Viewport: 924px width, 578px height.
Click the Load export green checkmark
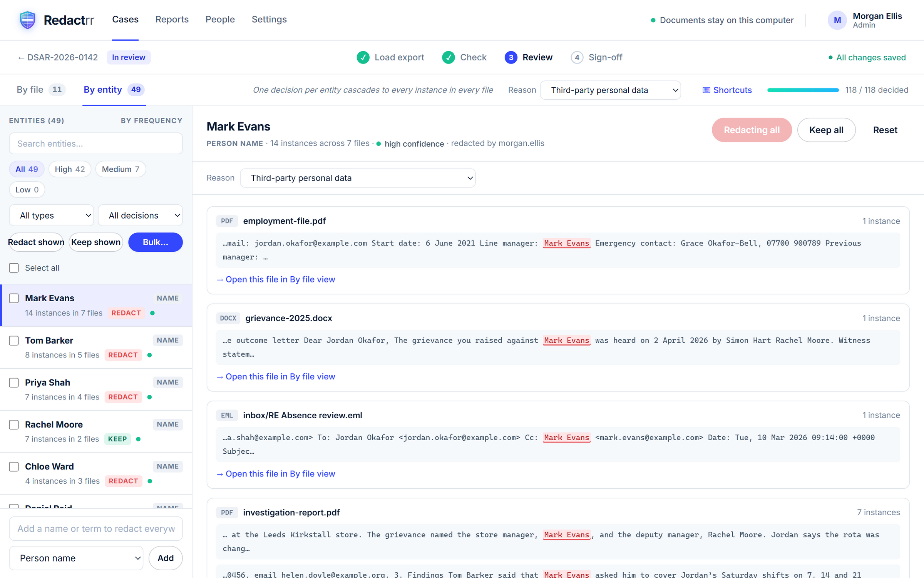[363, 57]
